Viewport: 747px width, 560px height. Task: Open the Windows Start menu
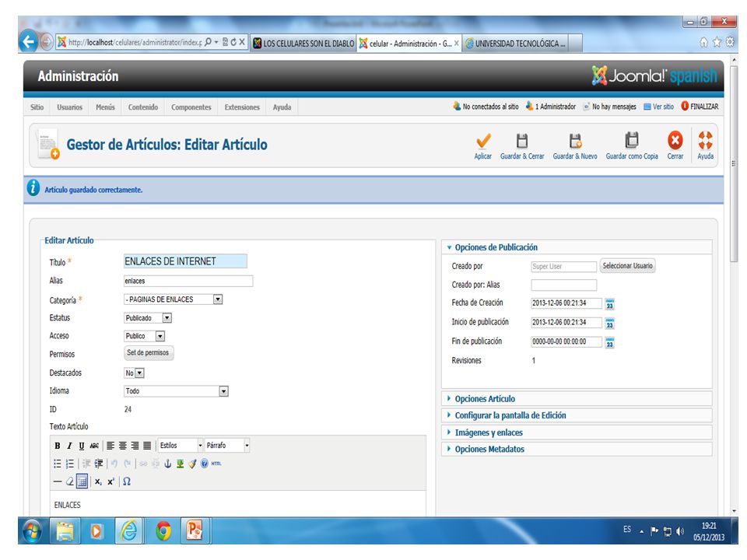pos(32,531)
